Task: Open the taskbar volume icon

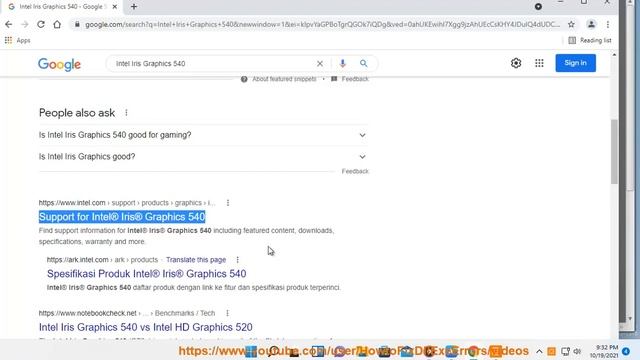Action: (x=577, y=351)
